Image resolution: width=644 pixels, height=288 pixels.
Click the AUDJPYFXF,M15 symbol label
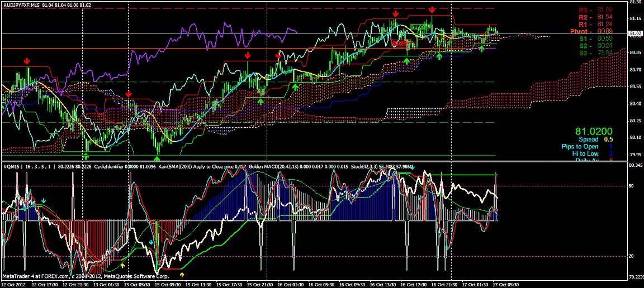[x=20, y=4]
